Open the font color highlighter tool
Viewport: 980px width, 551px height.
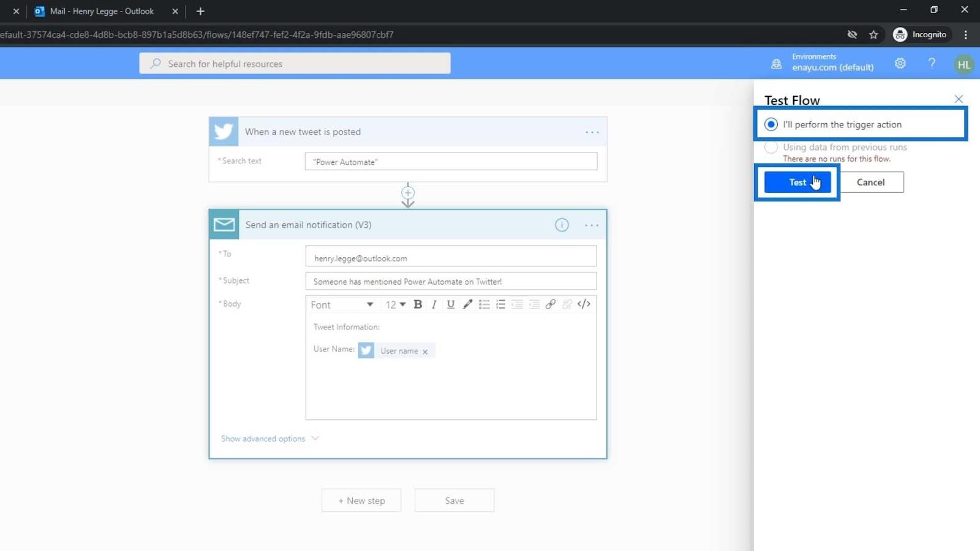click(x=467, y=304)
